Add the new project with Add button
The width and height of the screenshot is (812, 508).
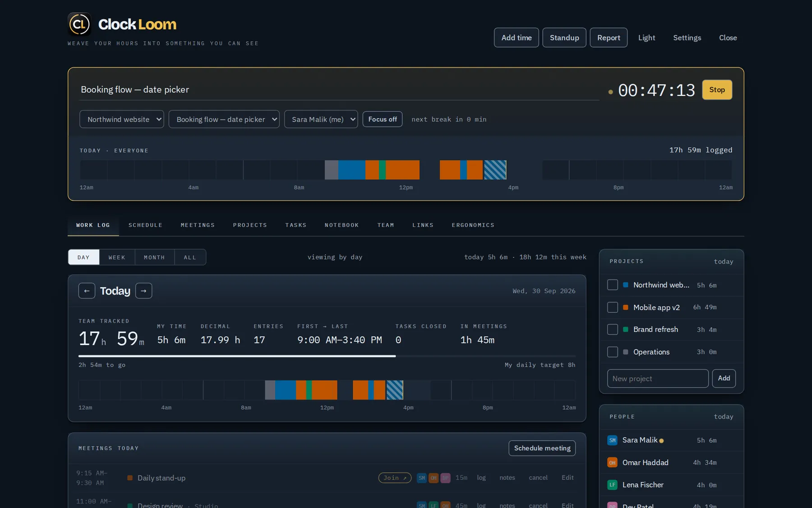[x=724, y=378]
